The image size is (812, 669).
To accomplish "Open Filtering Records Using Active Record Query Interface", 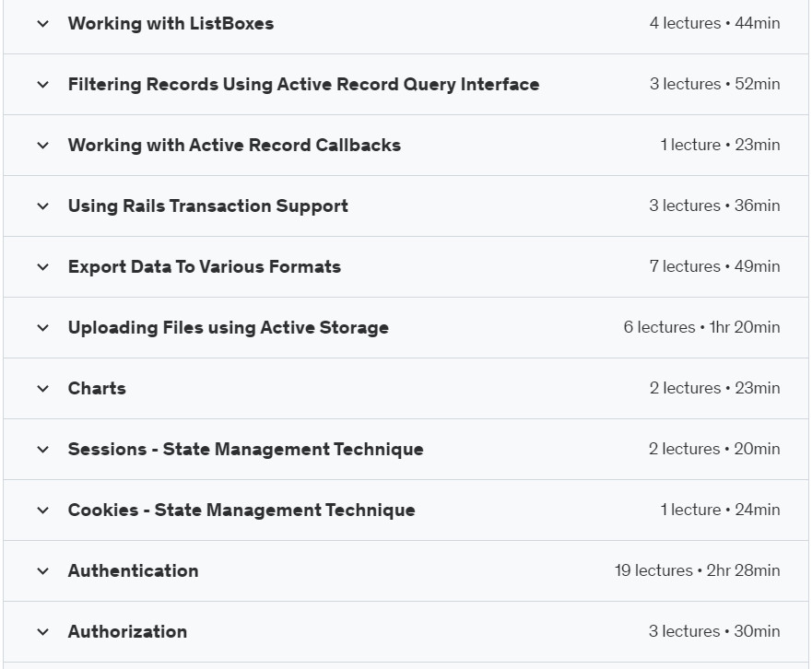I will tap(303, 85).
